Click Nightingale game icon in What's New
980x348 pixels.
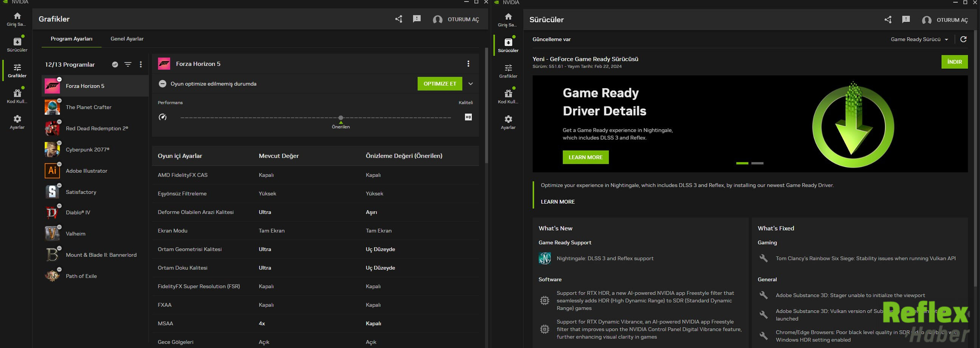click(545, 258)
